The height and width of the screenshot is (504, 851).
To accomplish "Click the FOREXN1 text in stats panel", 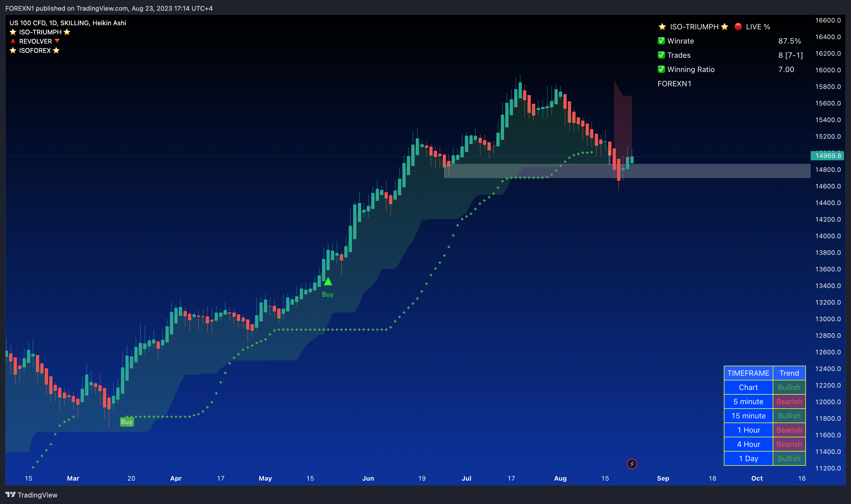I will (674, 84).
